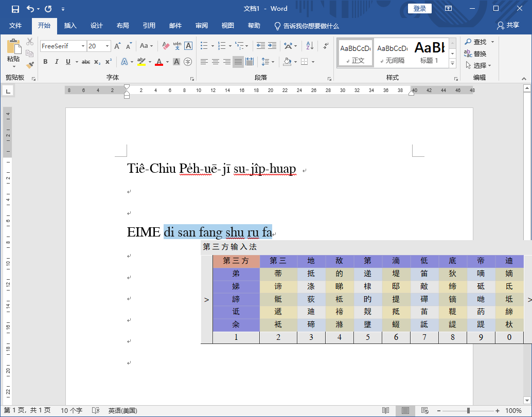Toggle subscript formatting

97,62
